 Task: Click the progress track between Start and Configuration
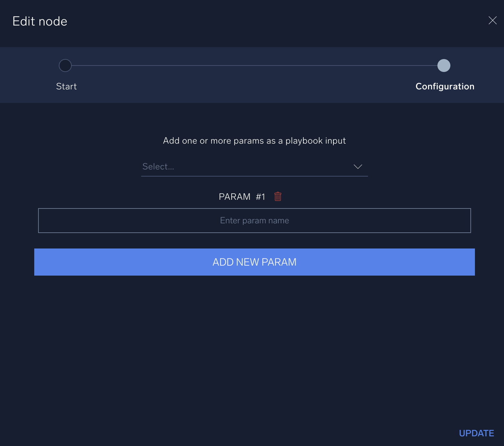[255, 66]
